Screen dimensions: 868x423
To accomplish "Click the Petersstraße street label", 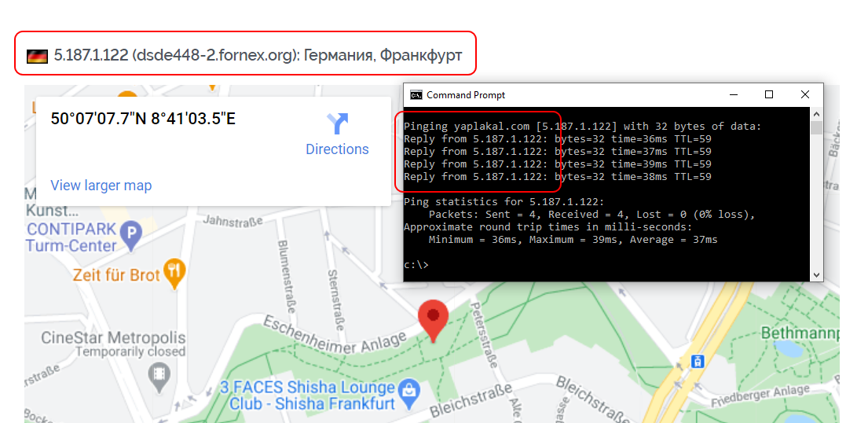I will click(x=483, y=335).
